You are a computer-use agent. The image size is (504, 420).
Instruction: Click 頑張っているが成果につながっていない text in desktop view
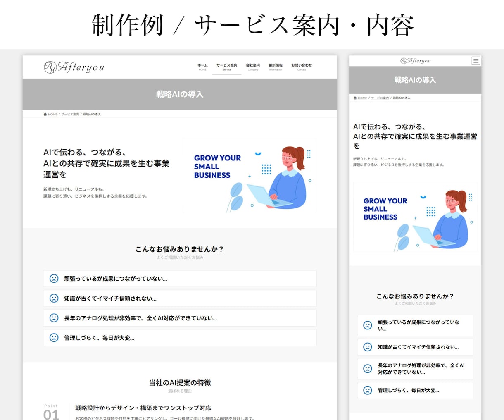point(115,279)
